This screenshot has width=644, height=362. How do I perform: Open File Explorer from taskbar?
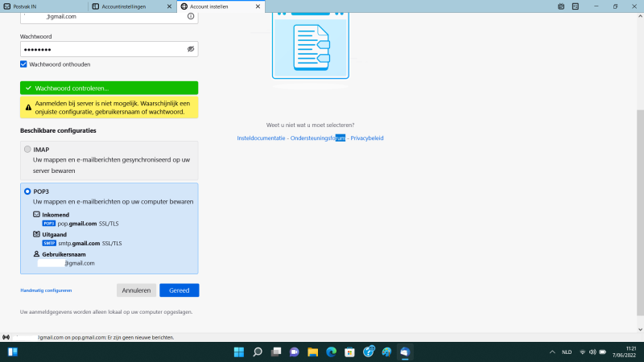pos(313,352)
